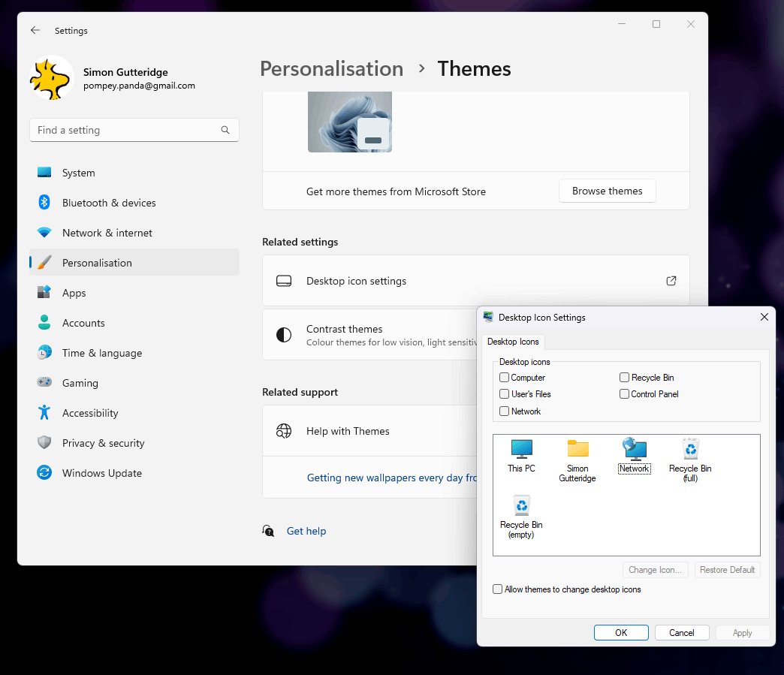Click the Bluetooth icon in sidebar

click(x=44, y=203)
